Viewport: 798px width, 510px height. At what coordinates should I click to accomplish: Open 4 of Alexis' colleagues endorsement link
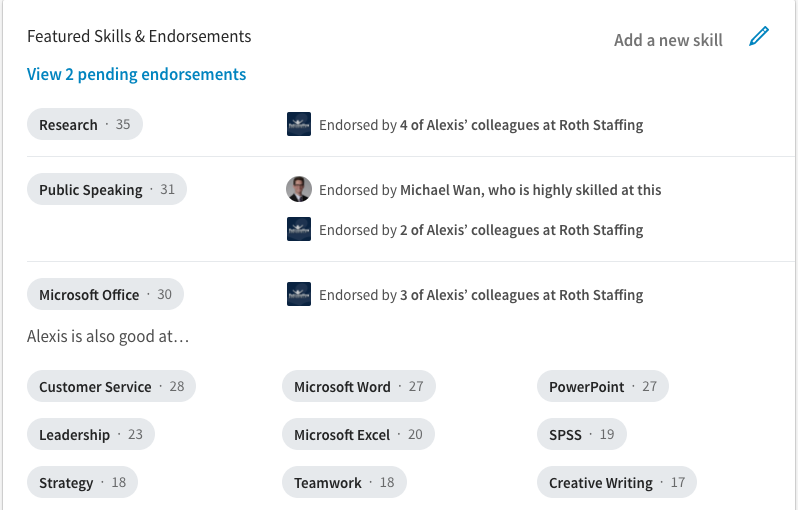point(521,125)
